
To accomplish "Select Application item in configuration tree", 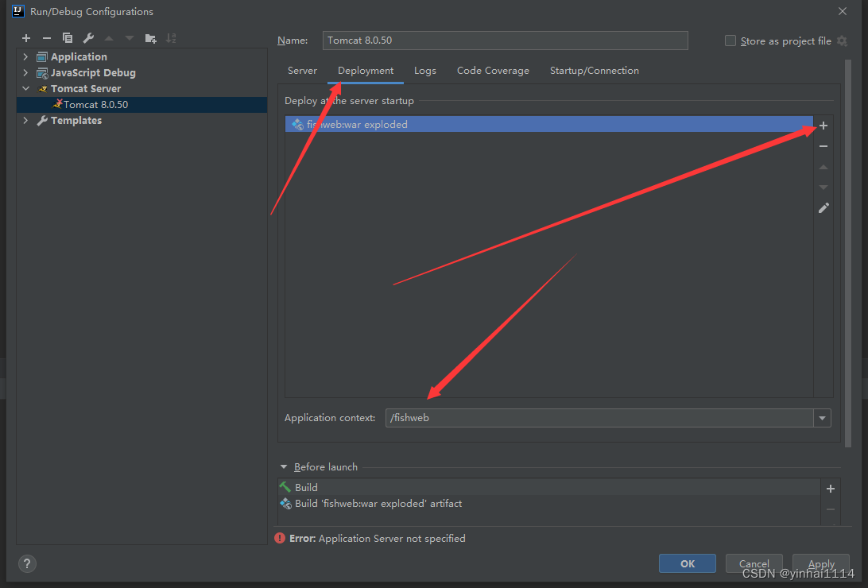I will [79, 56].
